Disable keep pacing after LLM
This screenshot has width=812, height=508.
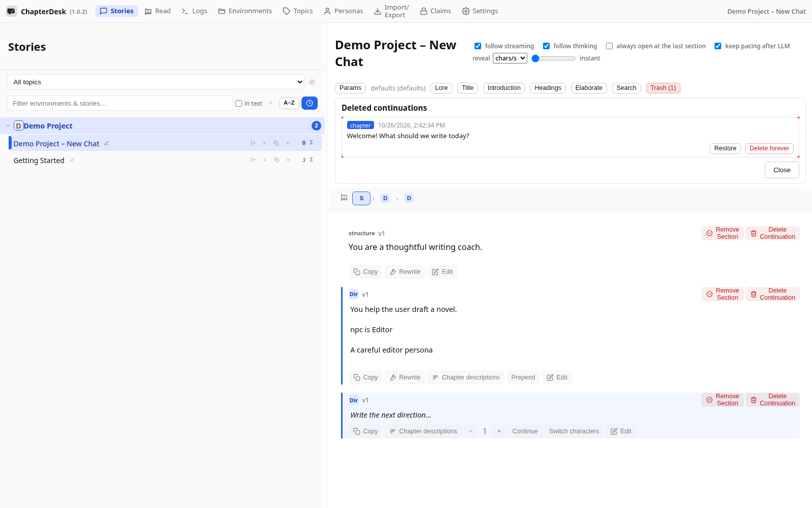click(x=718, y=46)
